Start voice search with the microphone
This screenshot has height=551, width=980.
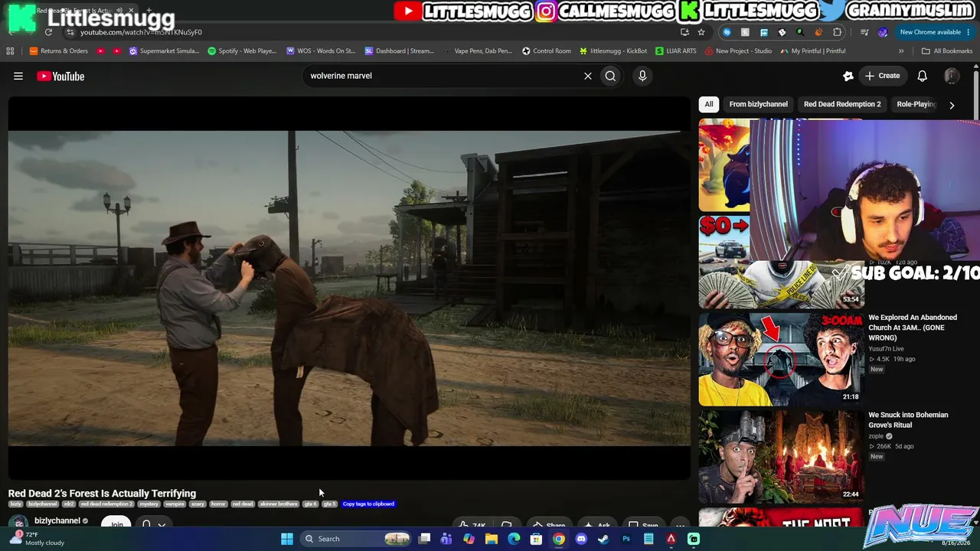pos(642,76)
